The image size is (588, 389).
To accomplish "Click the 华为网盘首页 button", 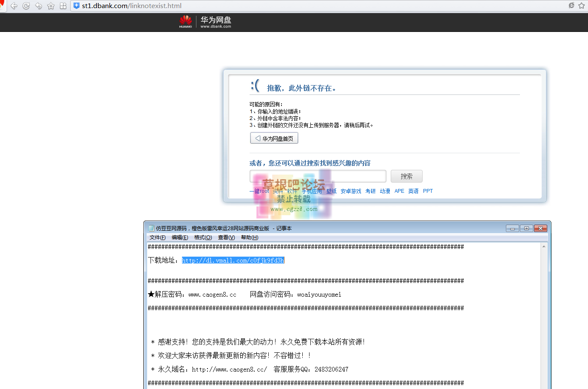I will click(x=274, y=138).
